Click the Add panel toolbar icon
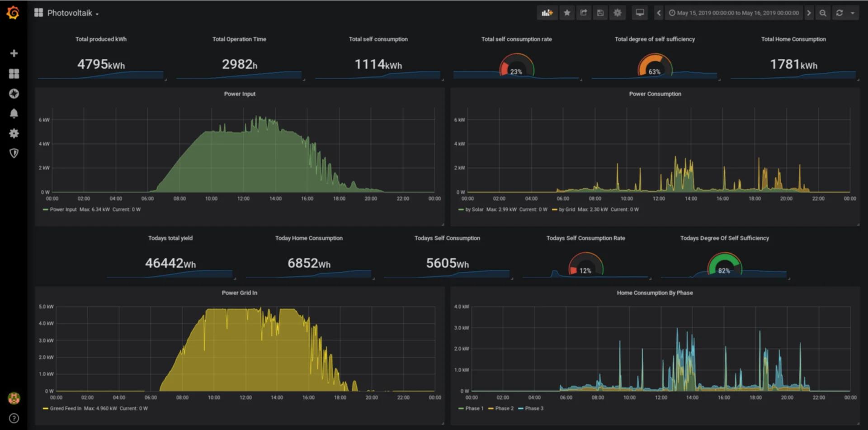Image resolution: width=868 pixels, height=430 pixels. (x=547, y=13)
